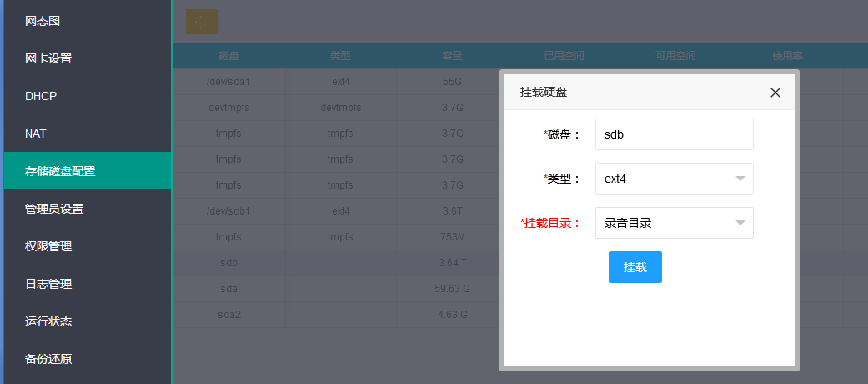The image size is (868, 384).
Task: Select the /dev/sdb1 row in the table
Action: click(228, 210)
